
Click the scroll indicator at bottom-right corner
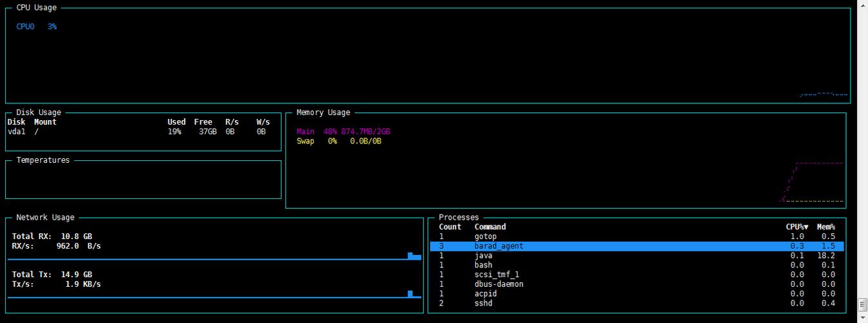tap(862, 304)
